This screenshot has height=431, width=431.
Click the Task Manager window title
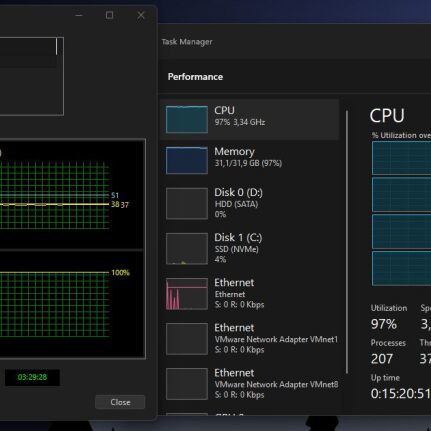tap(187, 42)
